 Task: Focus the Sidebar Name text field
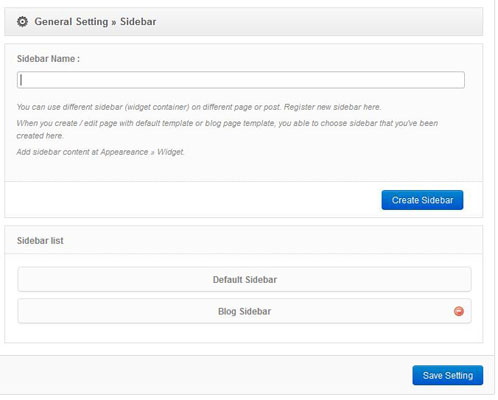pyautogui.click(x=241, y=80)
